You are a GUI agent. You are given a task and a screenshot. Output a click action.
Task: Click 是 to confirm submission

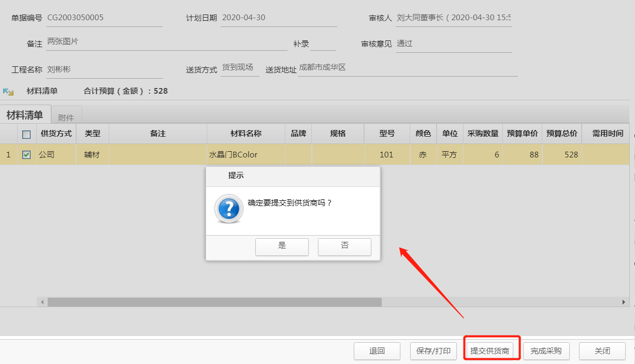point(282,246)
